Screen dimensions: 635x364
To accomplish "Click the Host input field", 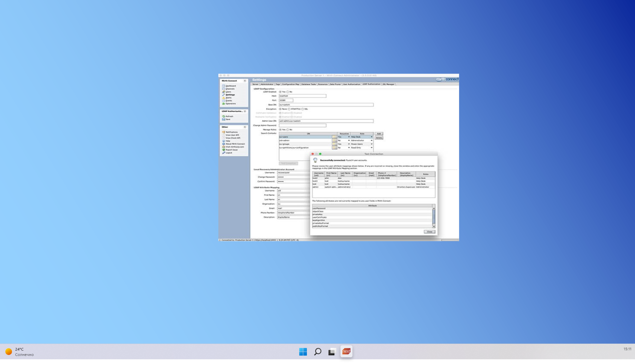I will coord(302,96).
